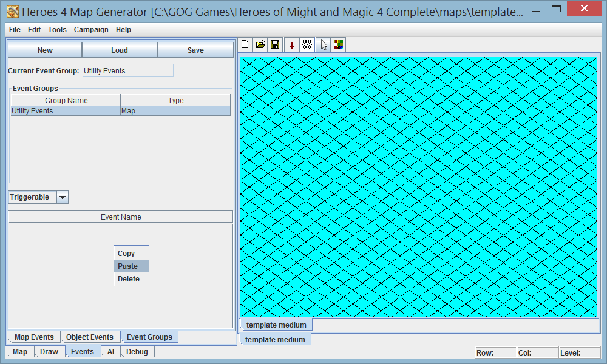Click the Current Event Group text field
The width and height of the screenshot is (607, 364).
[127, 71]
